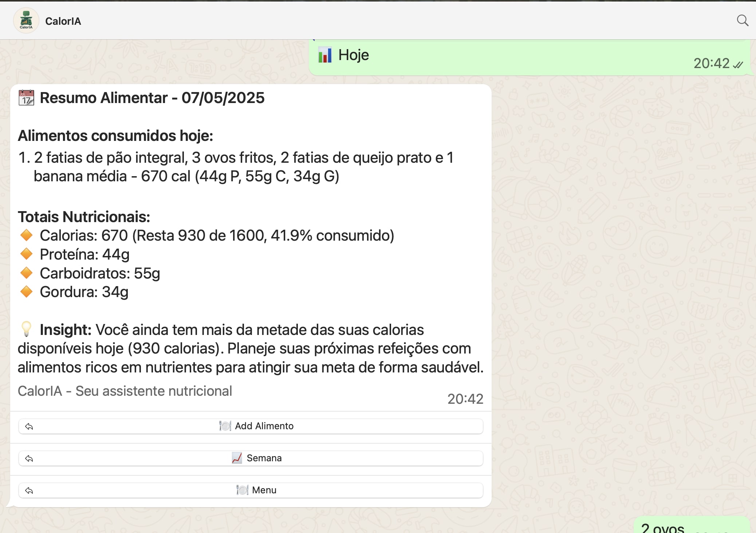
Task: Click the reply arrow on Add Alimento
Action: [x=29, y=426]
